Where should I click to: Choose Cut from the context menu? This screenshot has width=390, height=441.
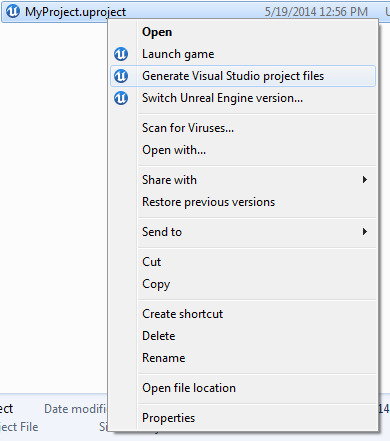tap(243, 262)
